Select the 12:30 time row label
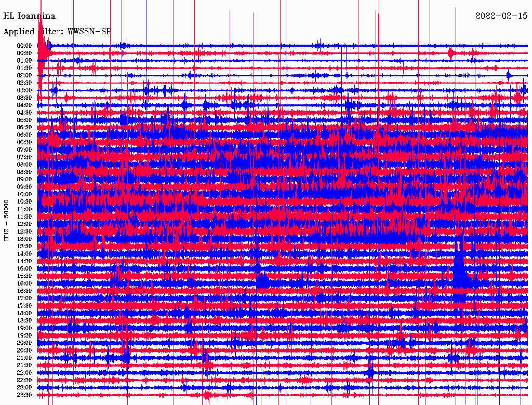Screen dimensions: 532x405 tap(24, 232)
